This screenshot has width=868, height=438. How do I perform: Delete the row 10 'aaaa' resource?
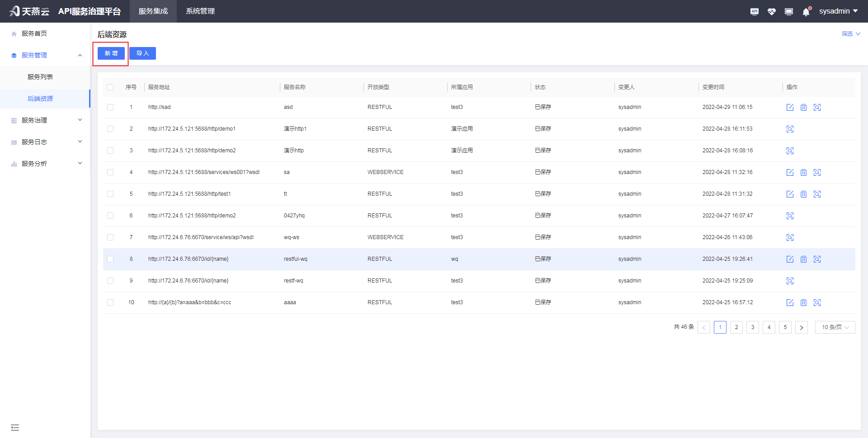[803, 302]
